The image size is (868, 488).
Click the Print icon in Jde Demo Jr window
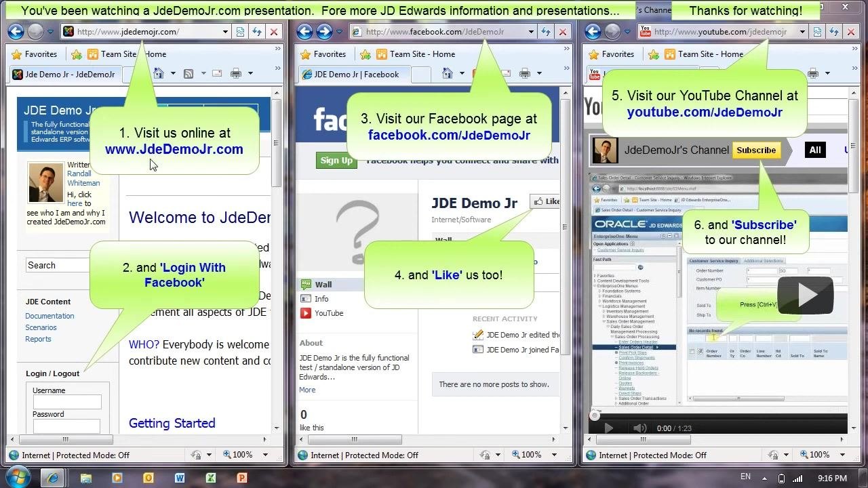point(236,73)
